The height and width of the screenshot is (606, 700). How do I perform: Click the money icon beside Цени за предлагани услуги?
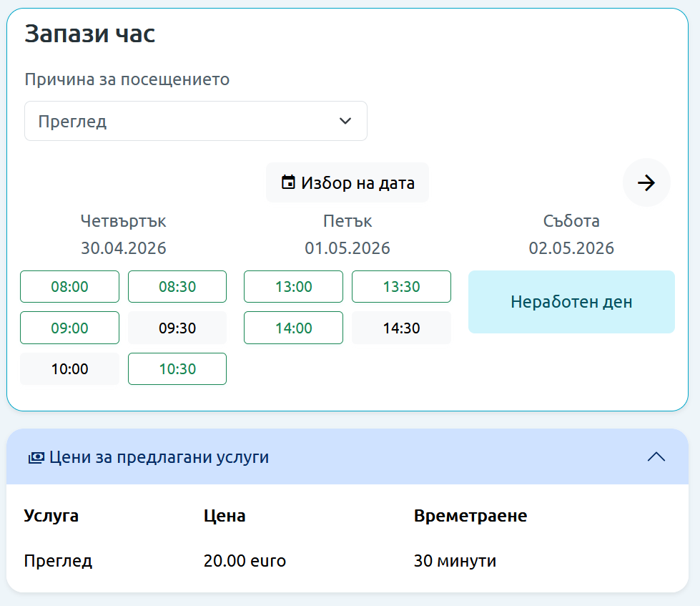click(36, 458)
